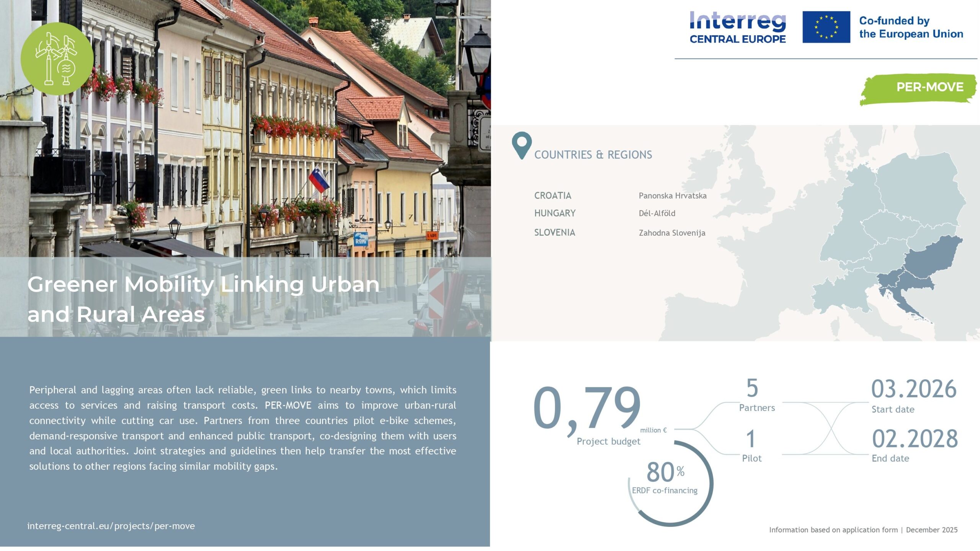The width and height of the screenshot is (980, 551).
Task: Click the green PER-MOVE brush label
Action: (919, 88)
